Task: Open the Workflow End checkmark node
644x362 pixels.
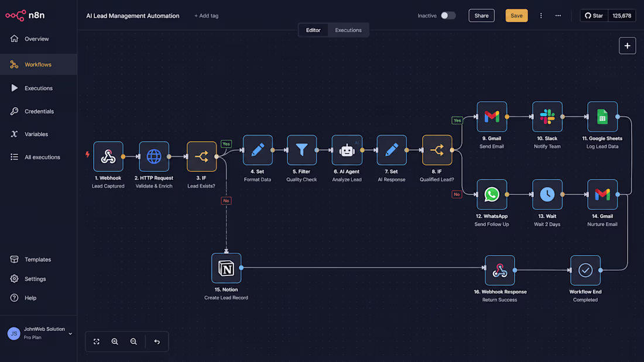Action: 585,270
